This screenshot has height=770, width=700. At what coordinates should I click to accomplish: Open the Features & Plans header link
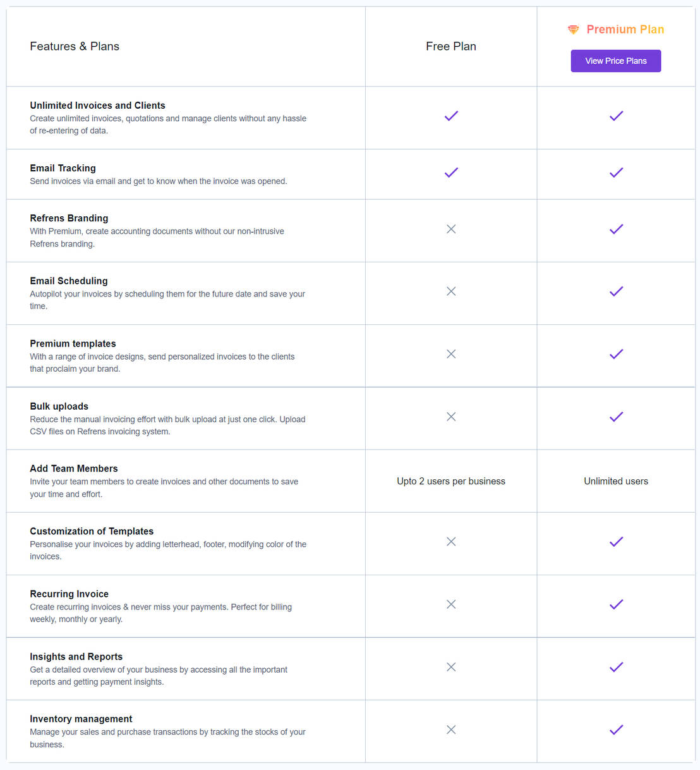[x=75, y=46]
